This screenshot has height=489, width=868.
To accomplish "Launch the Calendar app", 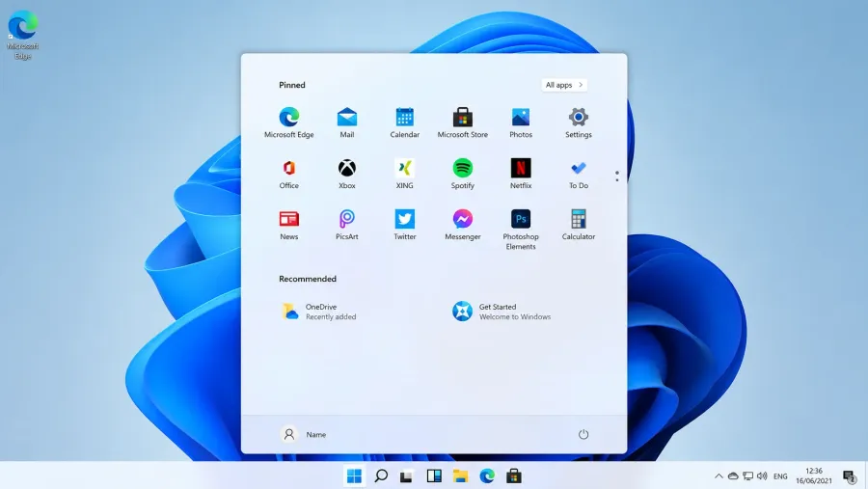I will click(405, 122).
